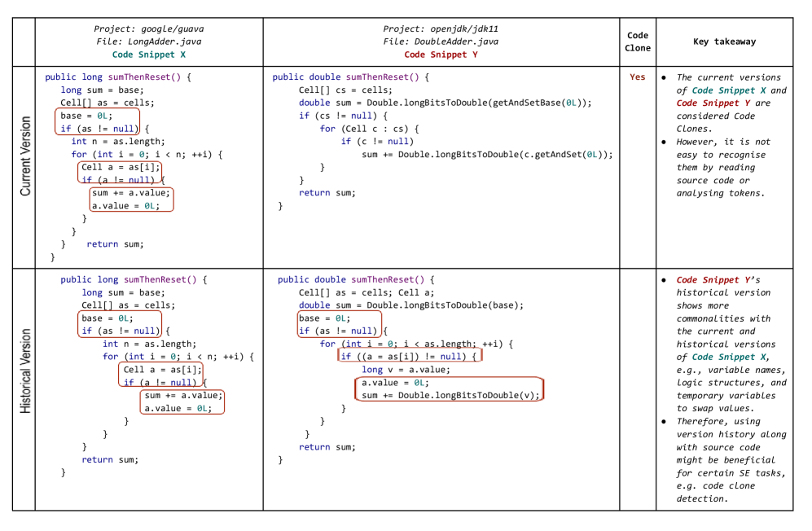Select the red 'Yes' code clone value
Screen dimensions: 812x531
click(638, 77)
